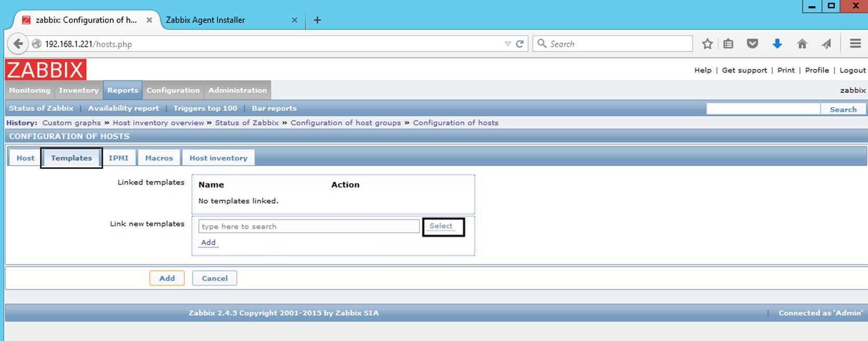Click the Firefox search box
The height and width of the screenshot is (341, 868).
(613, 44)
